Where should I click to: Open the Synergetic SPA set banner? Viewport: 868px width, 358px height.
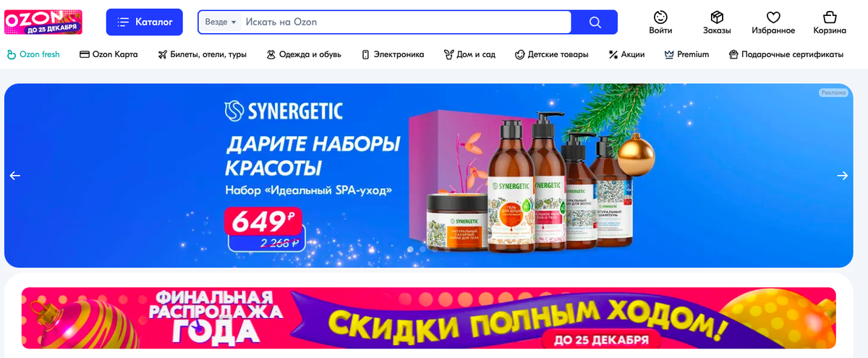tap(429, 176)
